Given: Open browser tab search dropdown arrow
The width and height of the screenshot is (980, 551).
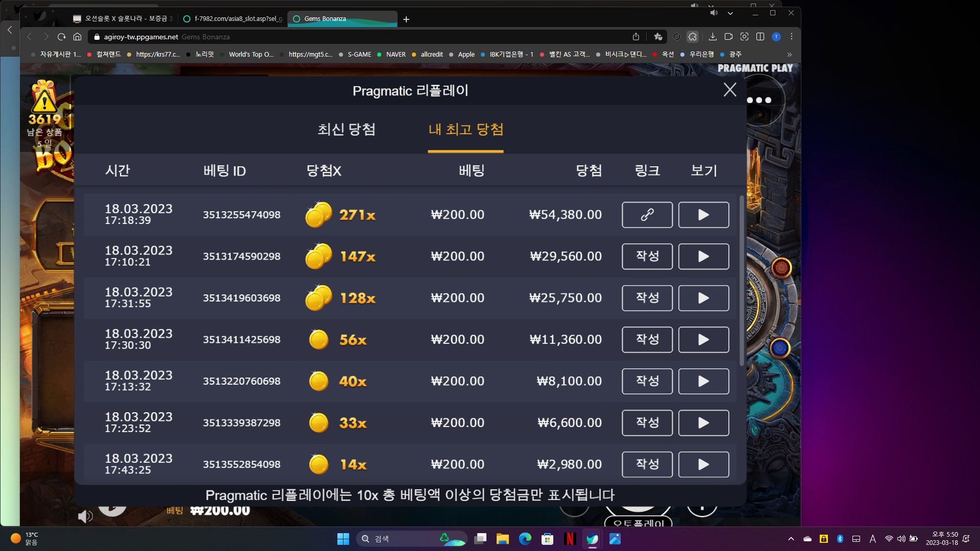Looking at the screenshot, I should click(x=730, y=13).
